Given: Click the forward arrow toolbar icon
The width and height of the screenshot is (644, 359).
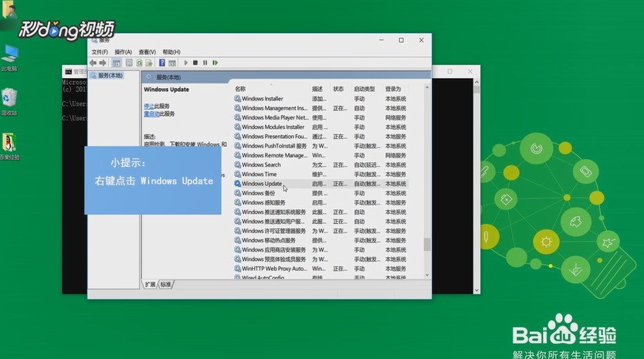Looking at the screenshot, I should click(103, 63).
